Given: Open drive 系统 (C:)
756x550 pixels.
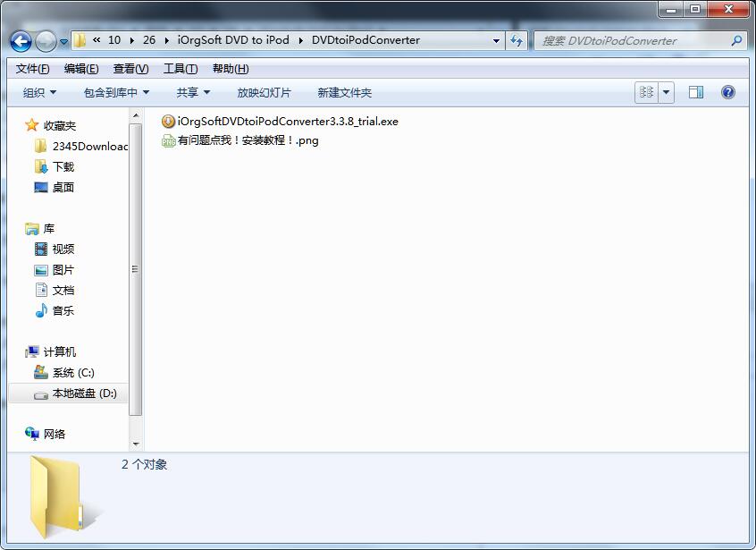Looking at the screenshot, I should pyautogui.click(x=72, y=372).
